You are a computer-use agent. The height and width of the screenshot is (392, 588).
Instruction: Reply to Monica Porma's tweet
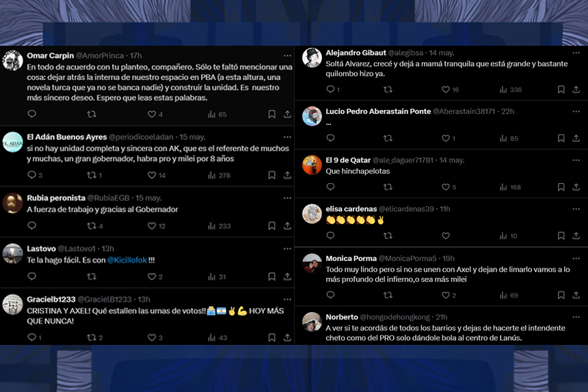(x=330, y=295)
